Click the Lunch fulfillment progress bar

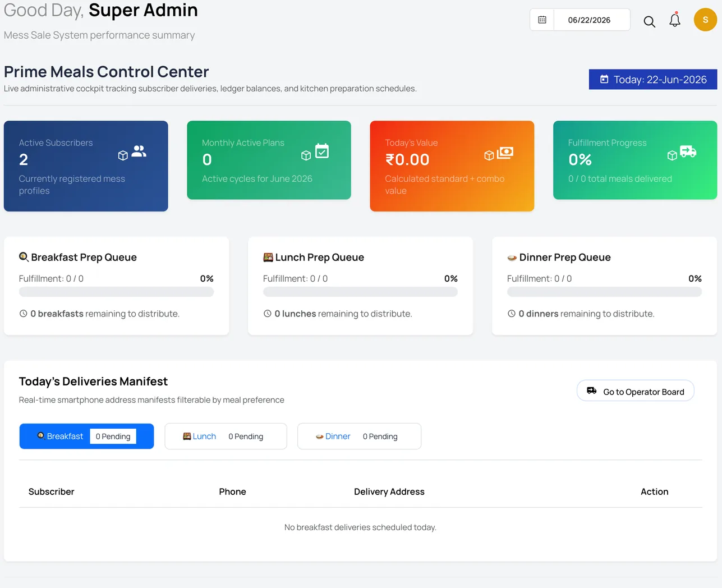coord(360,292)
